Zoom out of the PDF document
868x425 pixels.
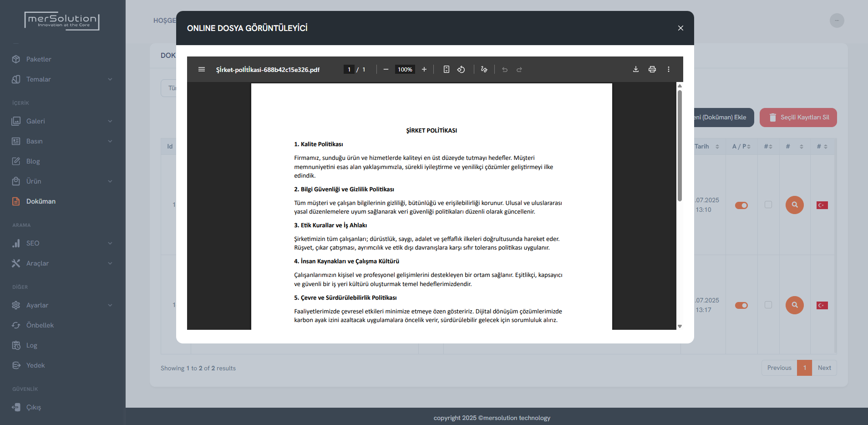[x=386, y=69]
